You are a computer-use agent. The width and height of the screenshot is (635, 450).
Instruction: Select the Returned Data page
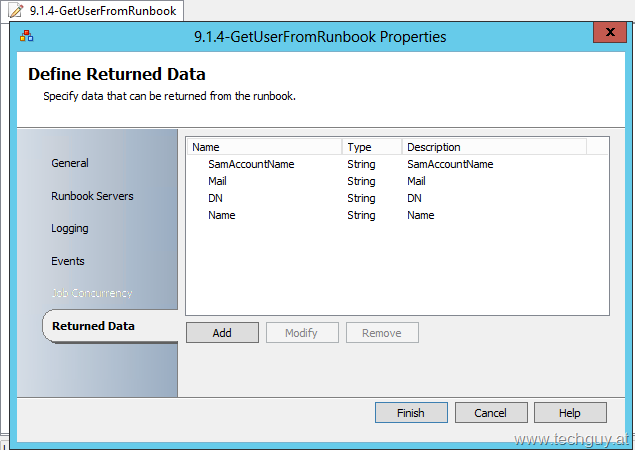pyautogui.click(x=93, y=326)
